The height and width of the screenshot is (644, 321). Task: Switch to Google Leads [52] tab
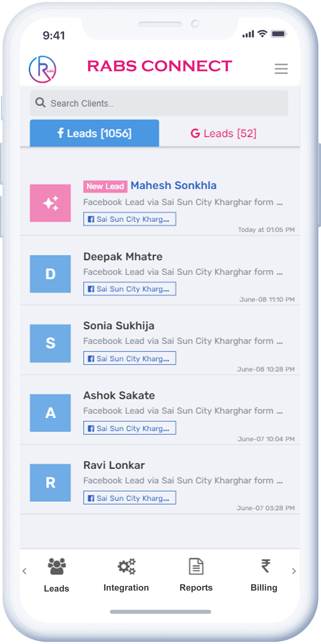(x=224, y=133)
